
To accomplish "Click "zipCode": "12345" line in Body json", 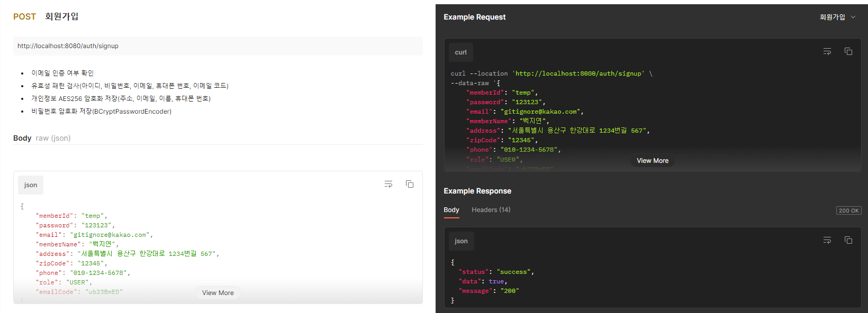I will (71, 263).
